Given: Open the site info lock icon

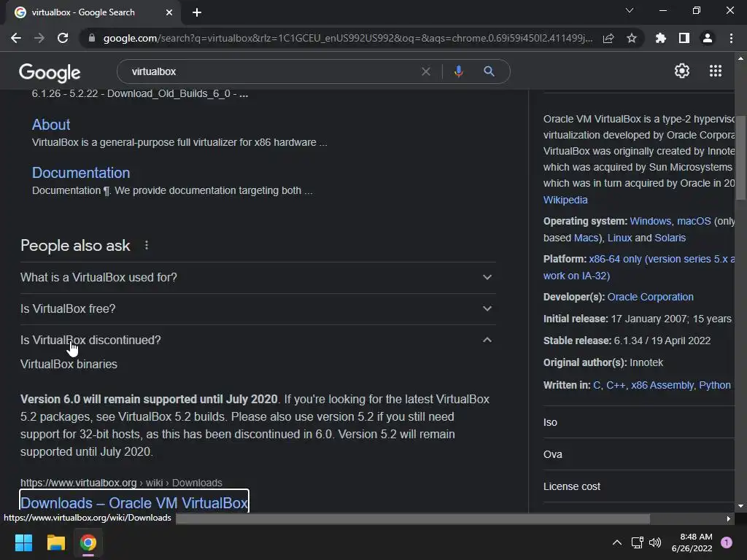Looking at the screenshot, I should [x=92, y=38].
